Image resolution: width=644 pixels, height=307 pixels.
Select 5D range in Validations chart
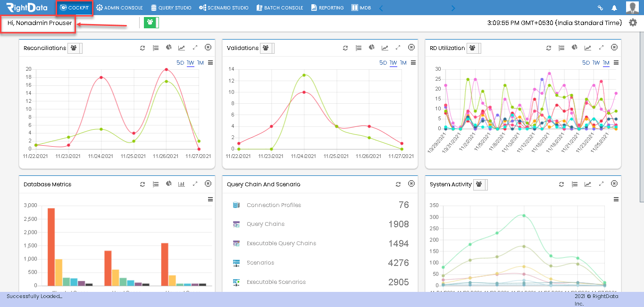pos(383,63)
